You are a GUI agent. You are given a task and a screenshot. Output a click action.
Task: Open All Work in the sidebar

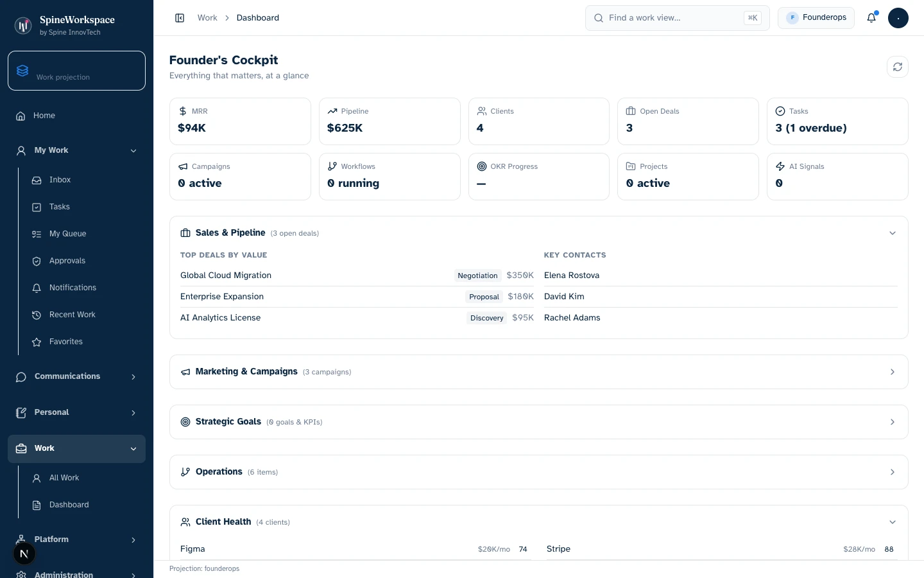point(85,478)
